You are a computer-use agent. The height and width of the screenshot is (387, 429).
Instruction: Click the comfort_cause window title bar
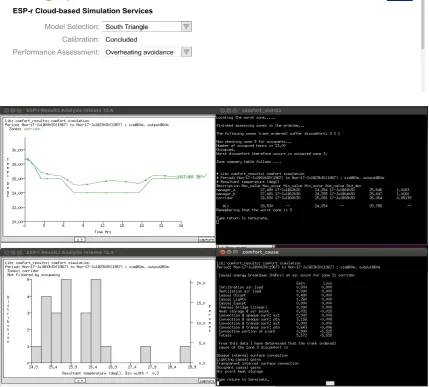(322, 252)
